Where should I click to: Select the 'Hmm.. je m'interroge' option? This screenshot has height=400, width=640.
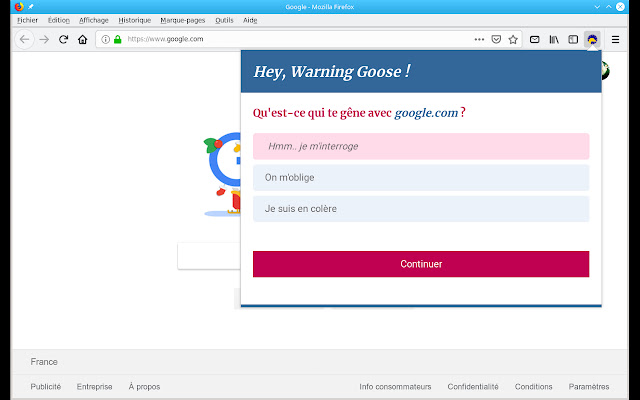[421, 146]
